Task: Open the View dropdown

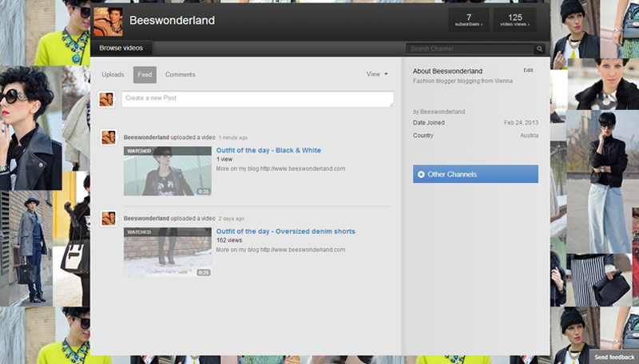Action: (x=377, y=74)
